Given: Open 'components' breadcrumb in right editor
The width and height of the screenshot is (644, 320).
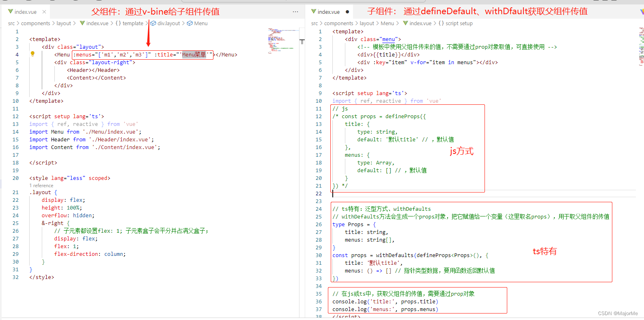Looking at the screenshot, I should tap(339, 24).
